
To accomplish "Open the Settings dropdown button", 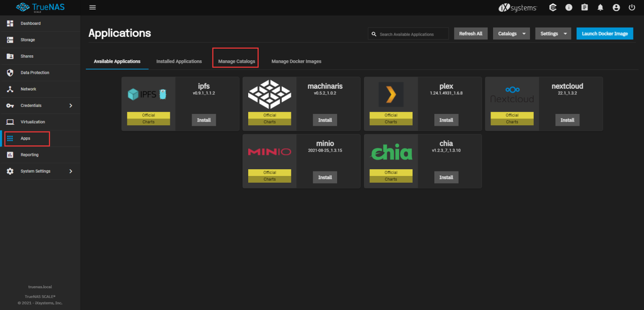I will pos(553,34).
